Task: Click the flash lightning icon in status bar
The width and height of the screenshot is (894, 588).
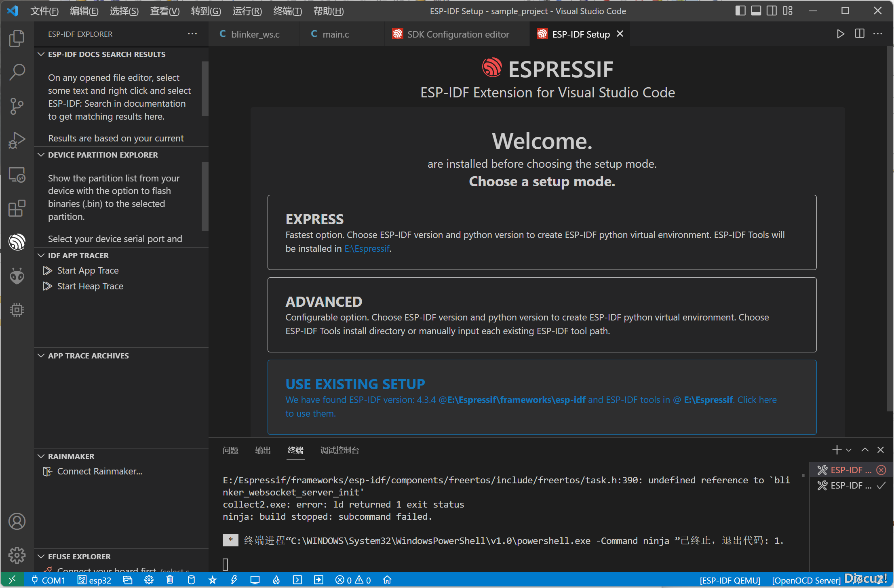Action: (234, 580)
